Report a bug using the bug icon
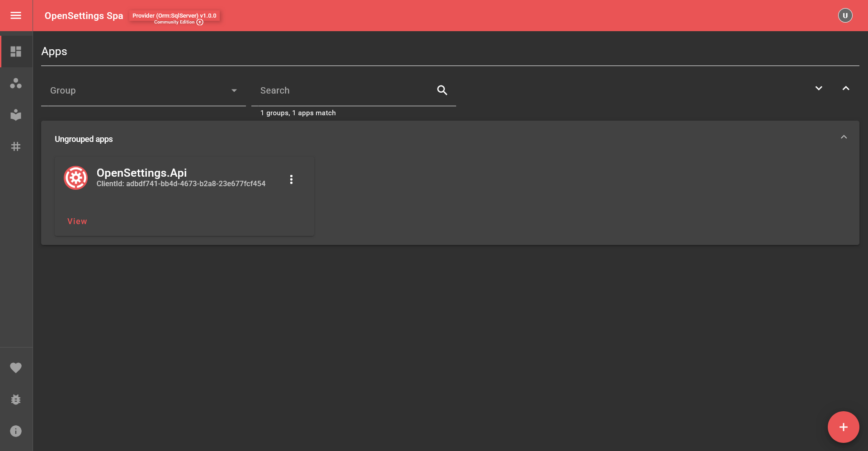The height and width of the screenshot is (451, 868). (16, 399)
